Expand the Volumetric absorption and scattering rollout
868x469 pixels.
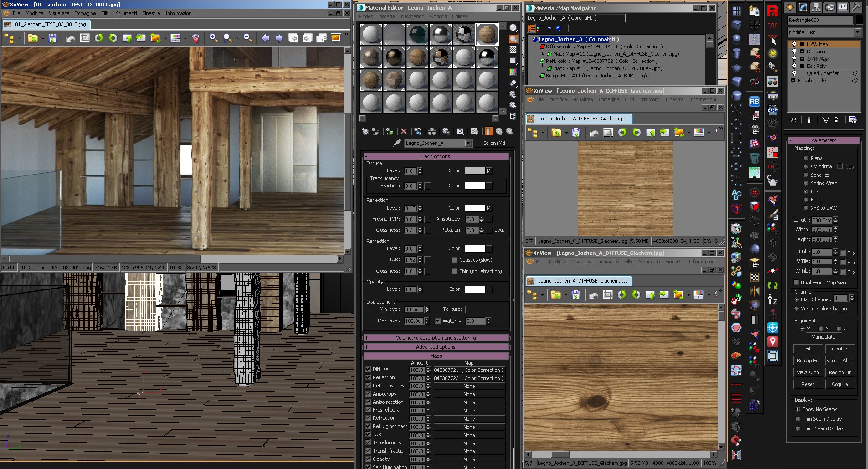coord(436,338)
